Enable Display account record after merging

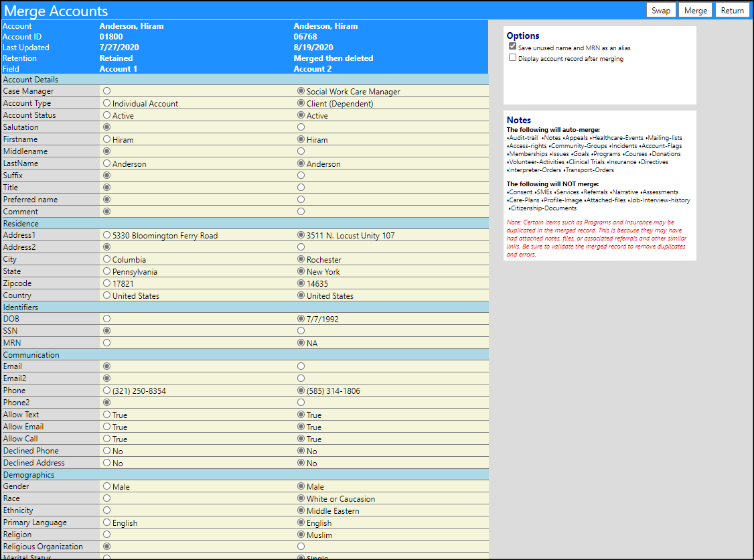point(513,57)
